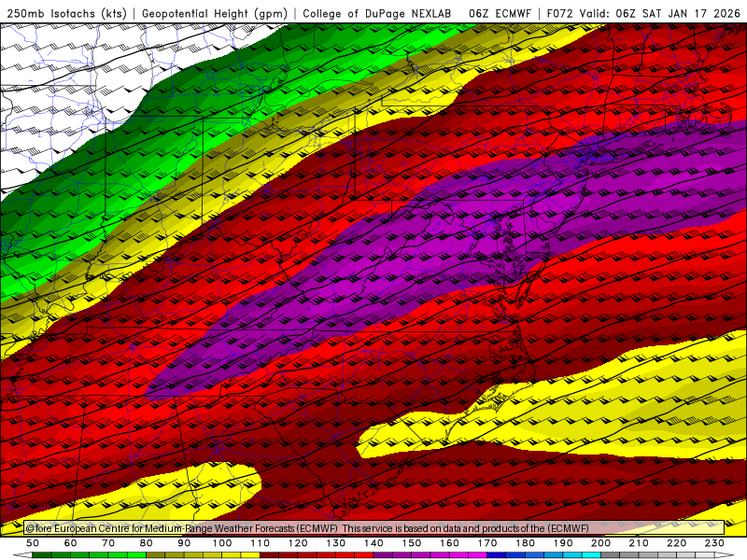Click the '06Z ECMWF' model run label
This screenshot has height=560, width=747.
[500, 13]
